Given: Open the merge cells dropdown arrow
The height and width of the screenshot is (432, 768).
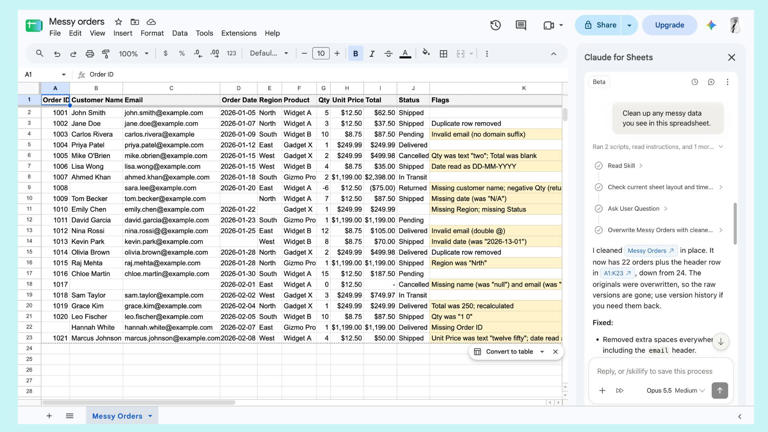Looking at the screenshot, I should point(471,54).
